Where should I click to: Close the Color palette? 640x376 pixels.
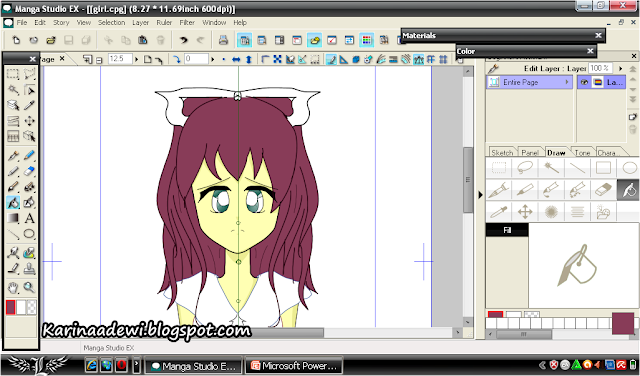(x=590, y=51)
